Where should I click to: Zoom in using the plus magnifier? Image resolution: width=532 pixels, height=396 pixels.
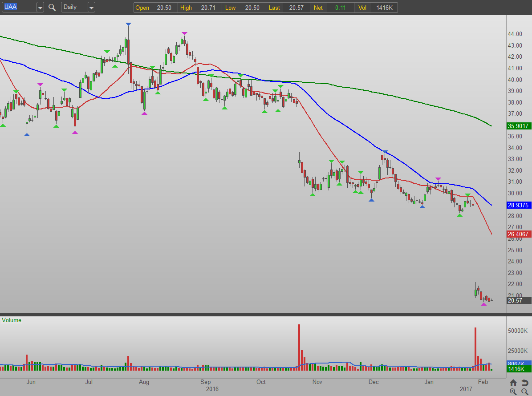tap(513, 391)
